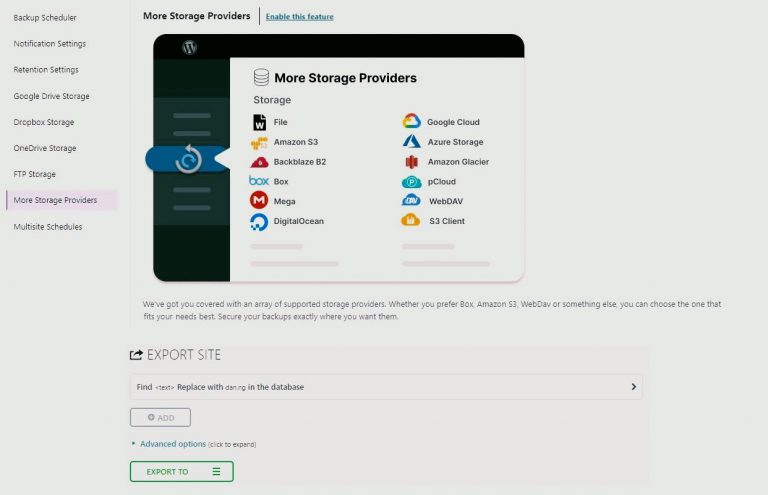Click the Backblaze B2 flame icon

pos(259,162)
